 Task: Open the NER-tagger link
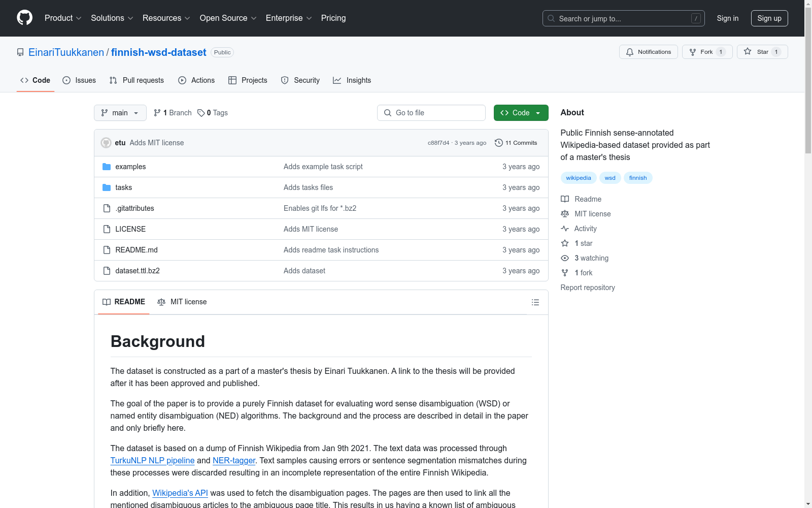click(234, 460)
